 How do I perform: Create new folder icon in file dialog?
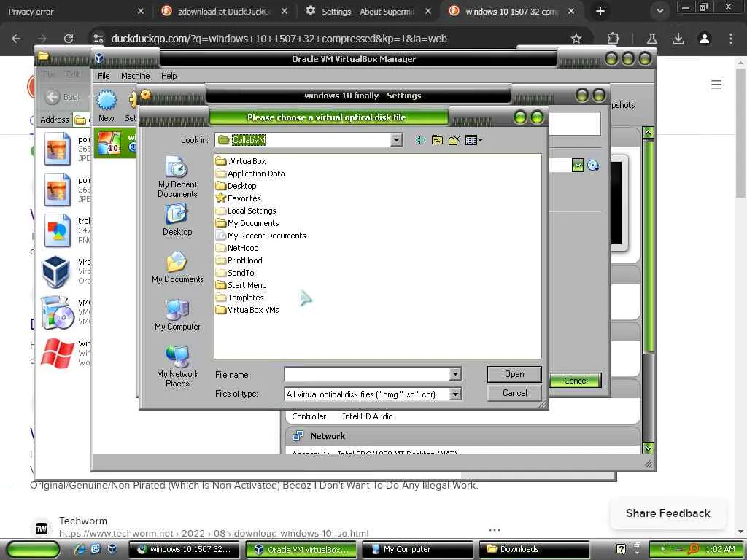tap(454, 140)
